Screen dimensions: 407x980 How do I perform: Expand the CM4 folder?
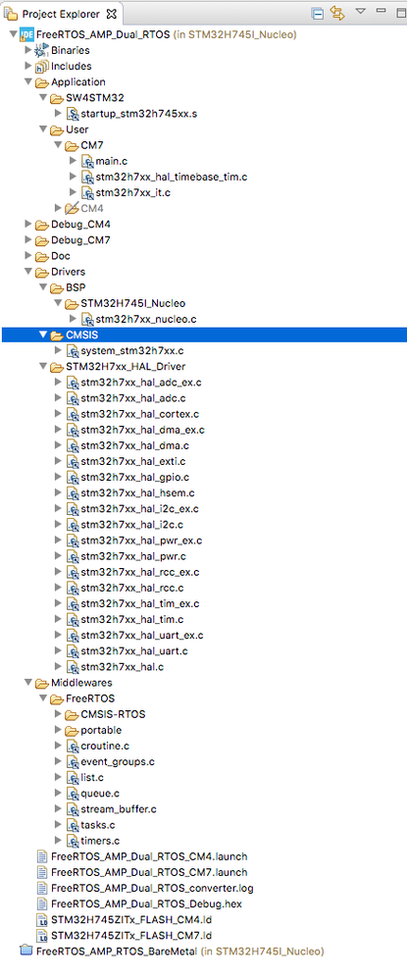[58, 208]
